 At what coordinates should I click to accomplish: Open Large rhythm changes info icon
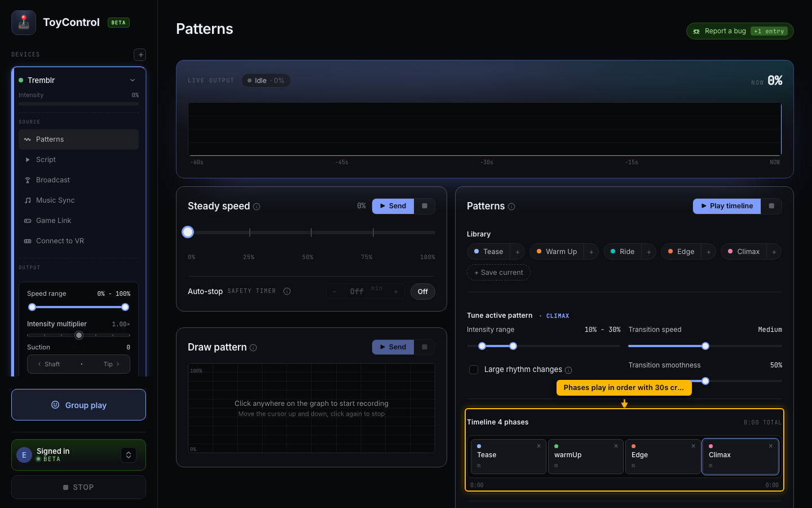point(568,370)
